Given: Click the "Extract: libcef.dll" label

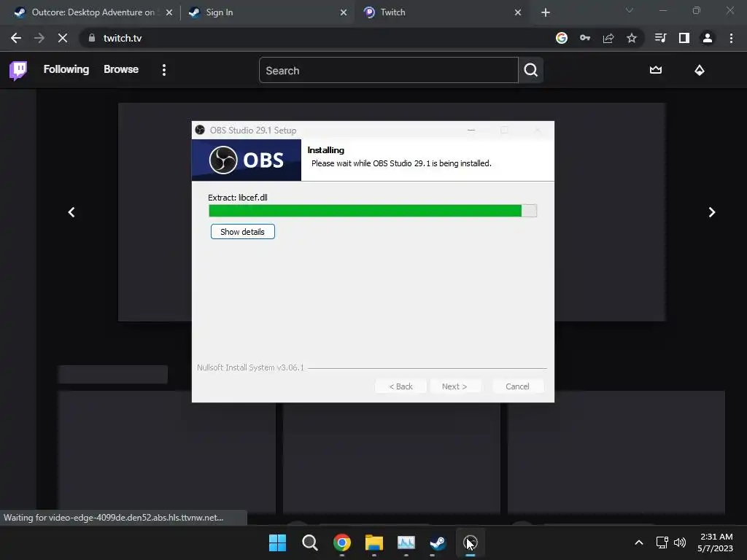Looking at the screenshot, I should (238, 198).
